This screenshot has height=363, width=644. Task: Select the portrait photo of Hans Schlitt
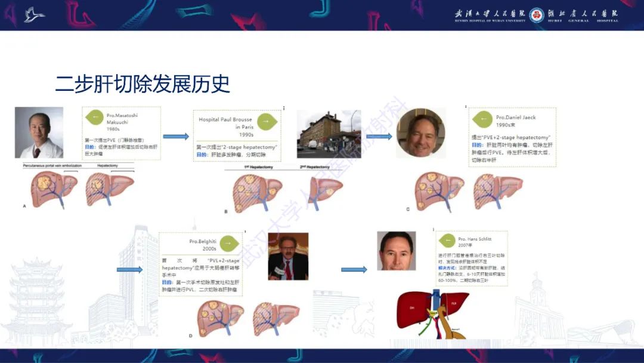tap(397, 251)
